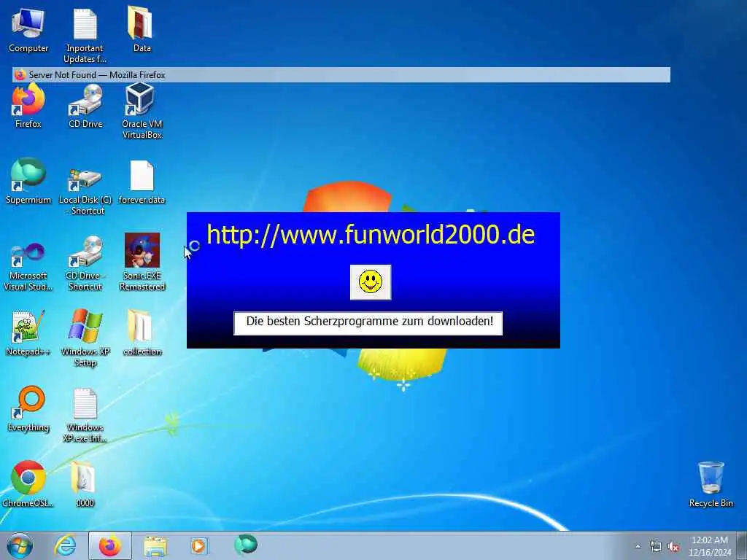
Task: Open the clock showing 12:02 AM
Action: click(x=710, y=545)
